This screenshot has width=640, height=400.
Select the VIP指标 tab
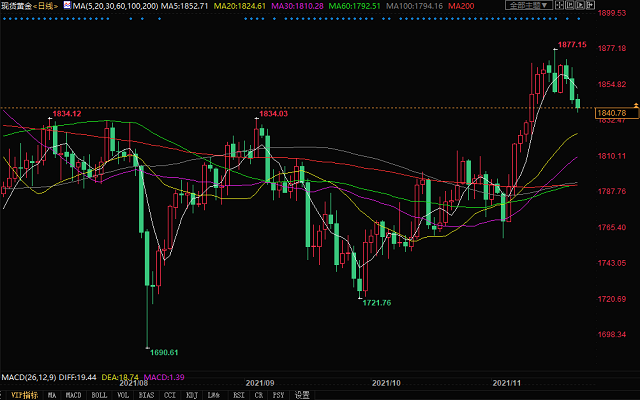coord(21,395)
